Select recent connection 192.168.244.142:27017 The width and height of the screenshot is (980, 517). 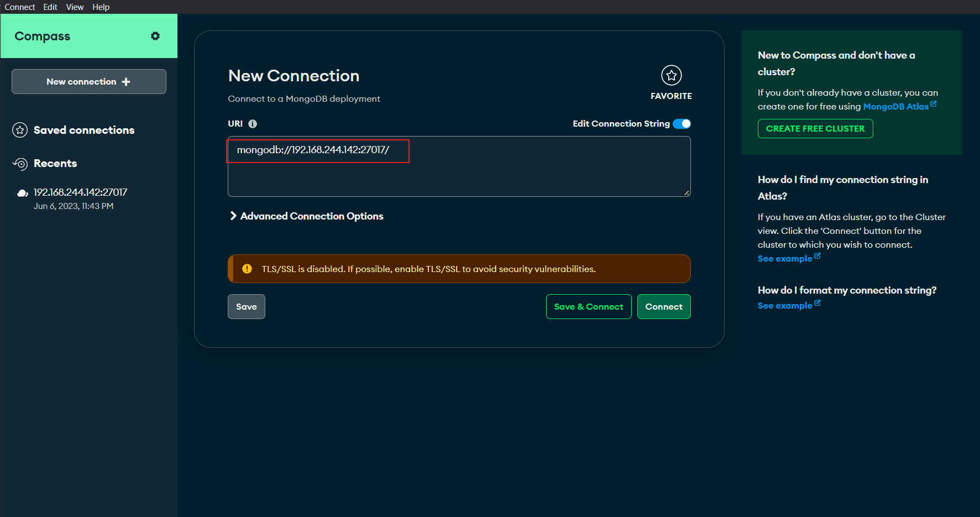[x=80, y=192]
